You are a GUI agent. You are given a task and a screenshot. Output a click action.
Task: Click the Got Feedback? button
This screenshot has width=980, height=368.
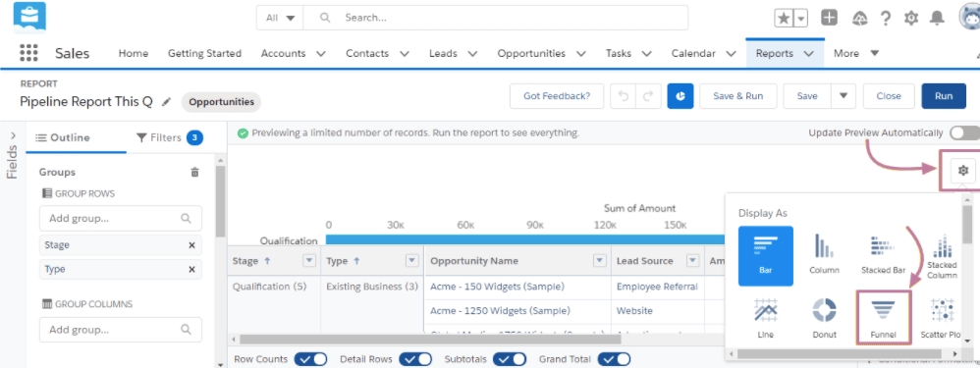557,96
